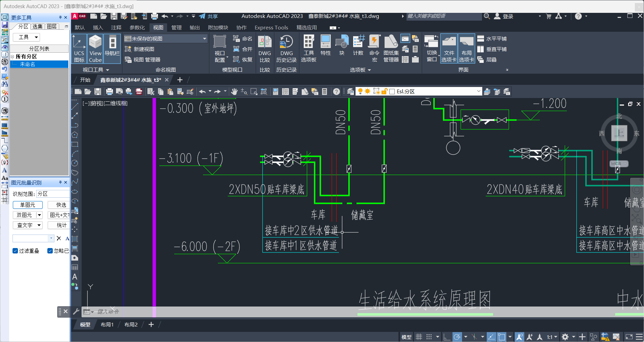Click 水平平铺 (tile horizontally)

pos(492,39)
